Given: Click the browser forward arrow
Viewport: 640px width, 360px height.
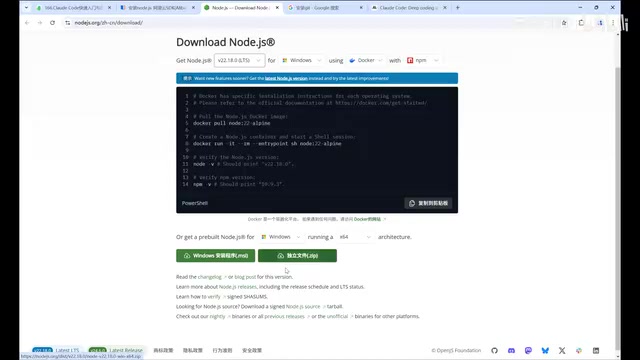Looking at the screenshot, I should pyautogui.click(x=40, y=23).
